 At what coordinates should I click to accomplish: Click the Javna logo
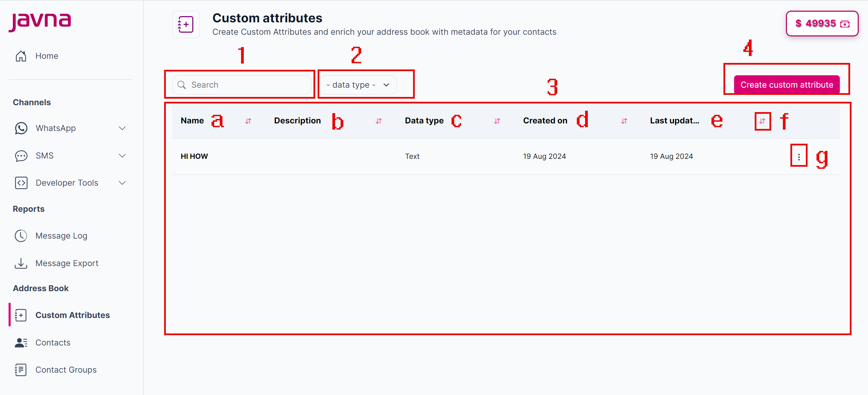click(40, 21)
